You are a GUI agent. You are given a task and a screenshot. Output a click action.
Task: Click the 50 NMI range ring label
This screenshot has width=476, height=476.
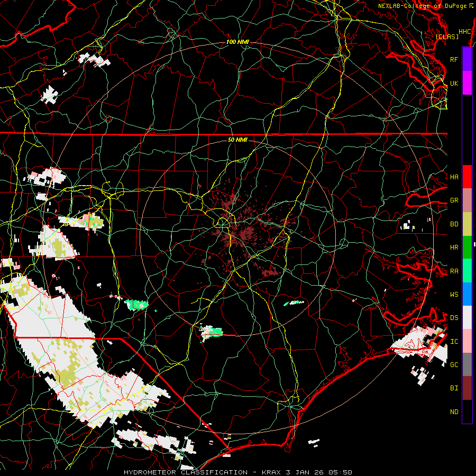[237, 140]
